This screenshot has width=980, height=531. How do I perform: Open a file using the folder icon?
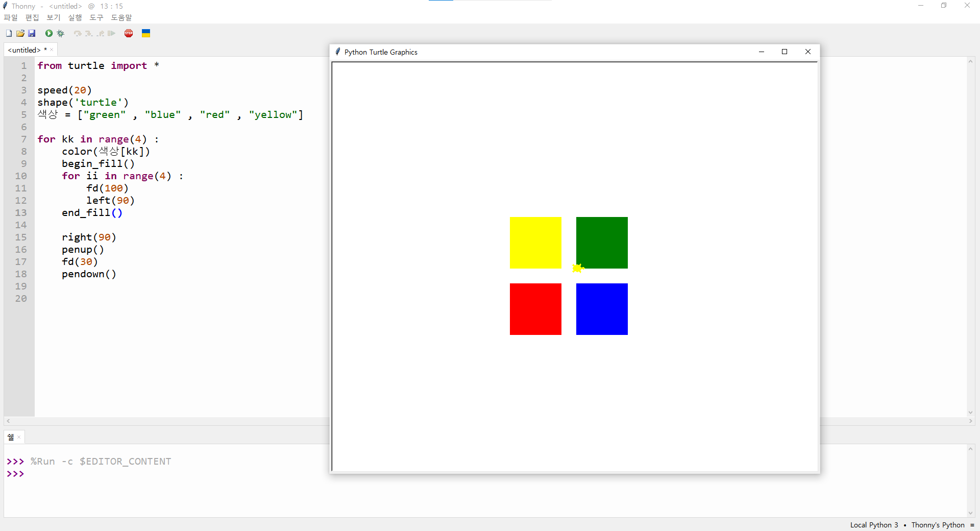click(20, 33)
